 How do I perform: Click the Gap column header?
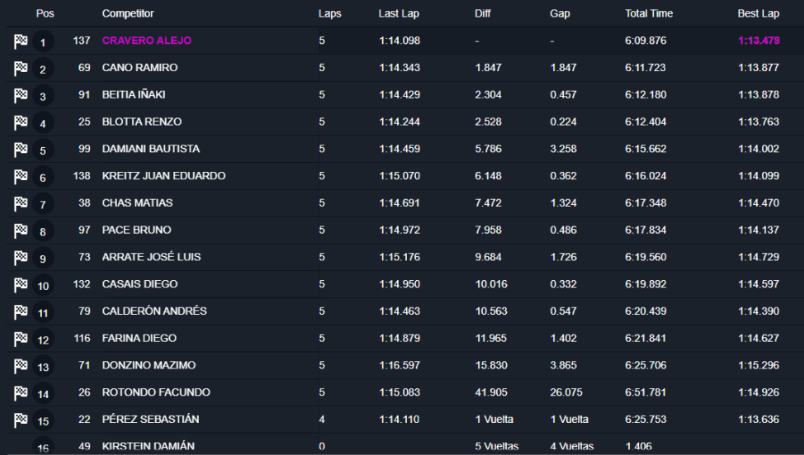pyautogui.click(x=560, y=14)
